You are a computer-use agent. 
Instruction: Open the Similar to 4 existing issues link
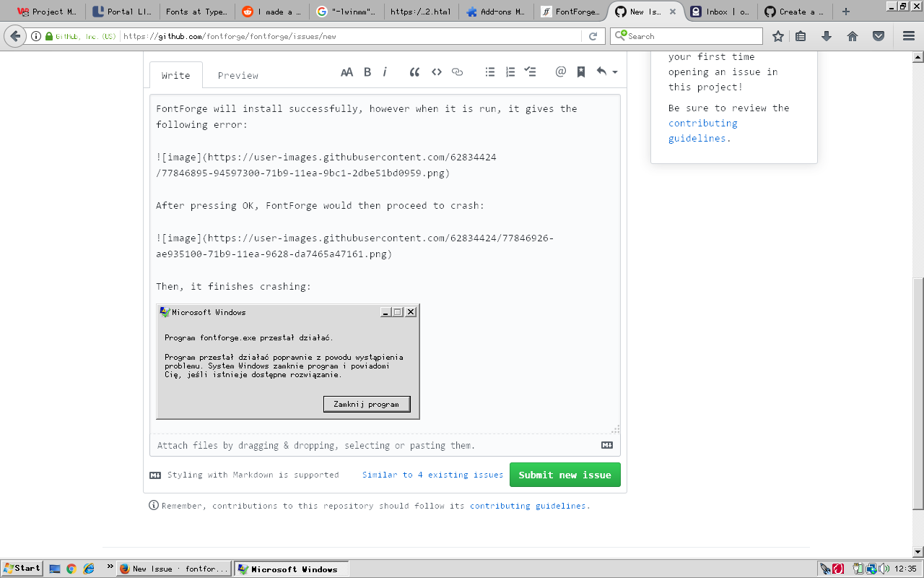[x=432, y=475]
